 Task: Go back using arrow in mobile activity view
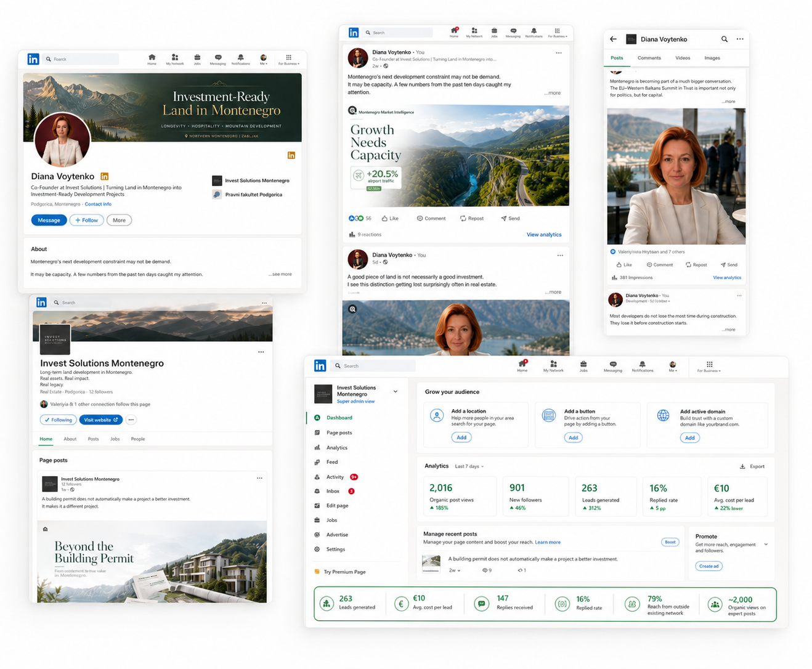(x=613, y=39)
